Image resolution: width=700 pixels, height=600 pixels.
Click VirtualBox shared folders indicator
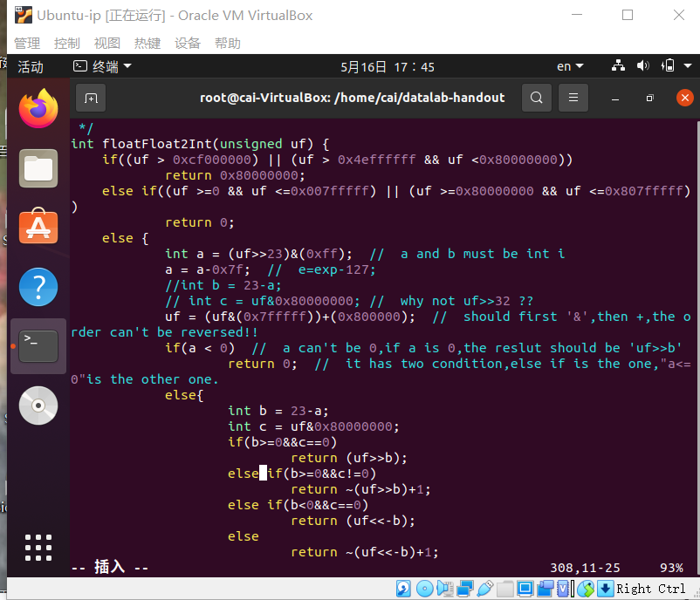(x=504, y=589)
